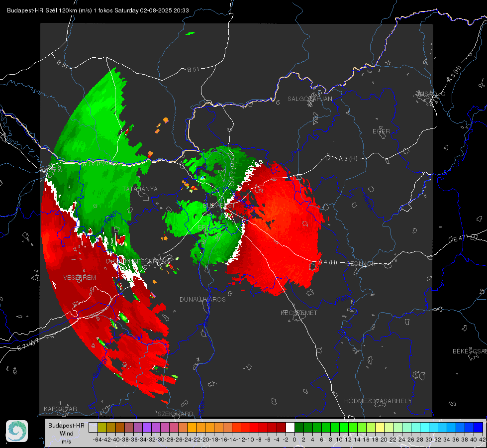
Task: Select the yellow swatch between 18 and 20
Action: pyautogui.click(x=380, y=427)
